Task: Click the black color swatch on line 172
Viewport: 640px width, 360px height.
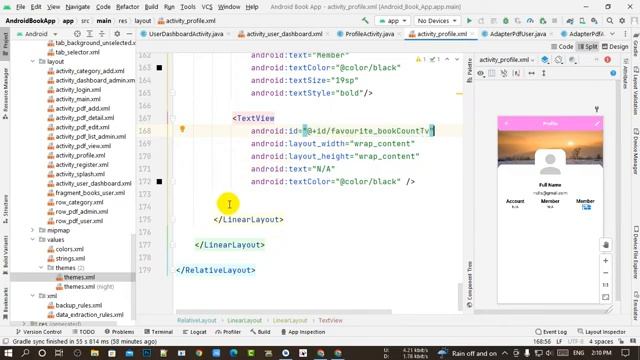Action: (x=159, y=182)
